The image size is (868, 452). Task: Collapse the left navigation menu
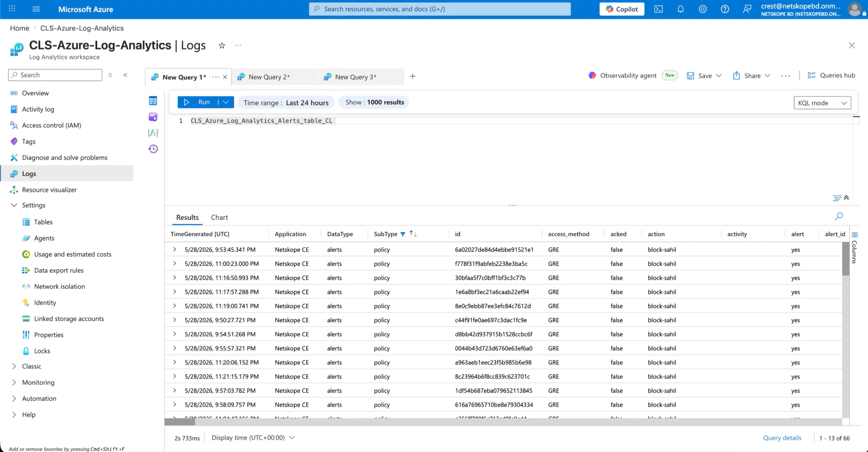coord(125,75)
